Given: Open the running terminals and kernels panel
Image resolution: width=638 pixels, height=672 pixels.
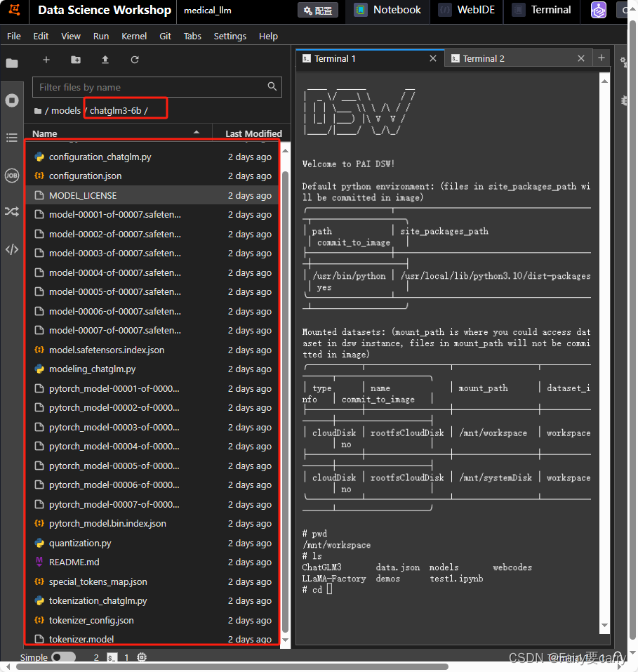Looking at the screenshot, I should pos(12,100).
